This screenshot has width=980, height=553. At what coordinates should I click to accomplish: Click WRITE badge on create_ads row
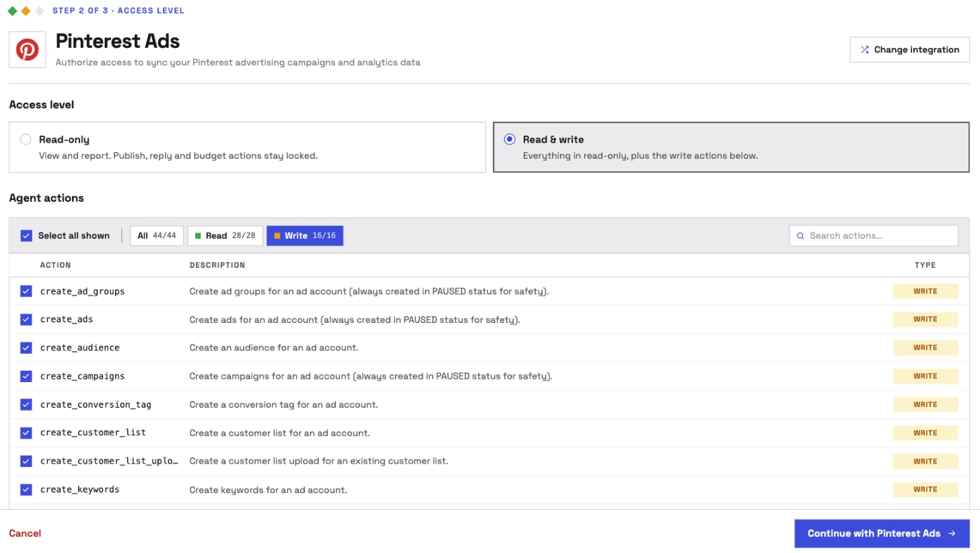pyautogui.click(x=925, y=320)
